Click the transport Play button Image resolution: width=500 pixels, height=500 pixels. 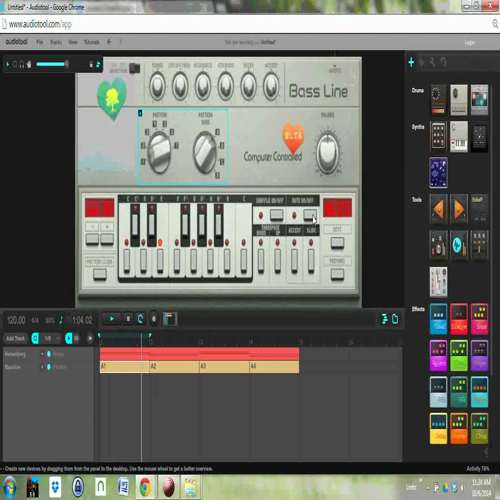[x=112, y=319]
